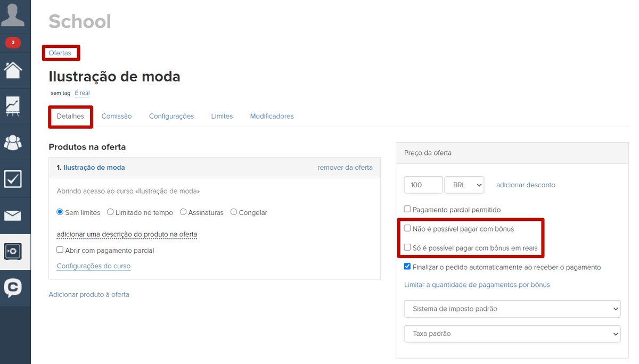This screenshot has width=639, height=364.
Task: Open the Limites tab
Action: (x=222, y=116)
